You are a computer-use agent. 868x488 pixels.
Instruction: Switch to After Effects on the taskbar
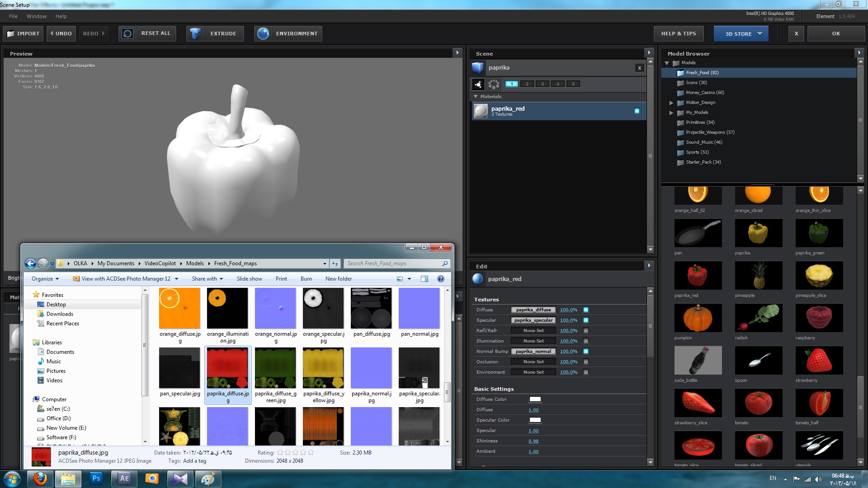124,479
